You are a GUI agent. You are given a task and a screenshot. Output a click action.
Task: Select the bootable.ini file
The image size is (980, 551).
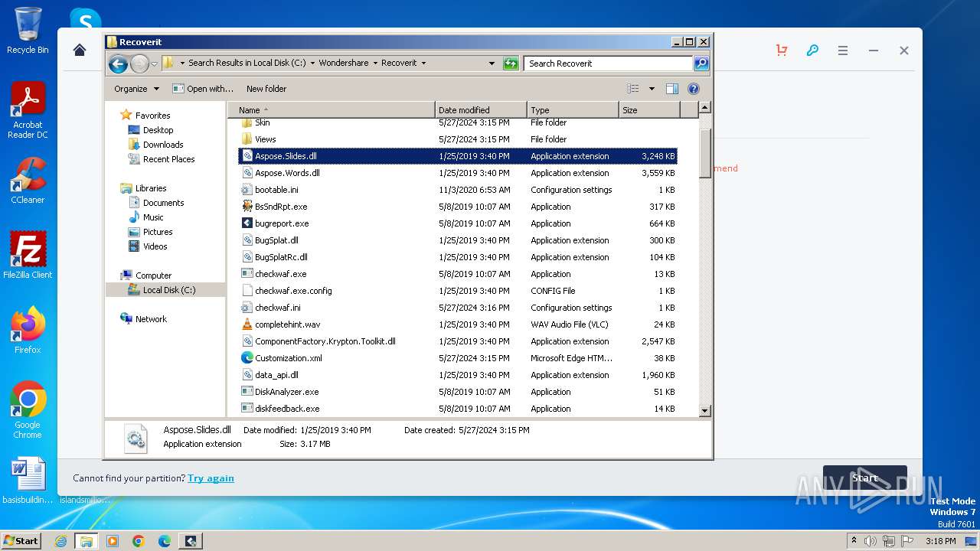coord(458,190)
